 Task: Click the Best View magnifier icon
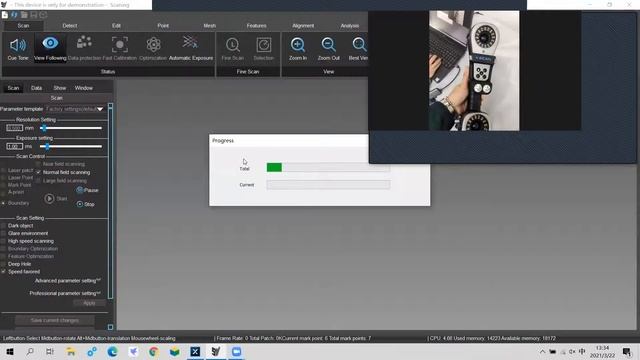tap(359, 44)
